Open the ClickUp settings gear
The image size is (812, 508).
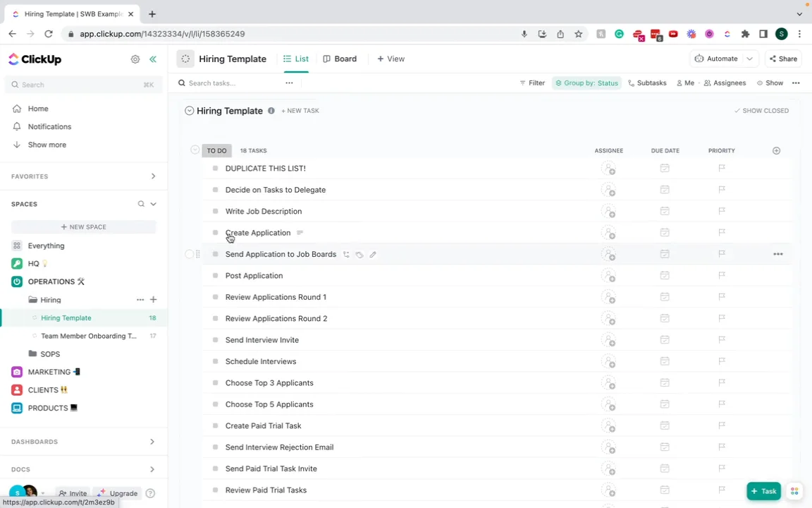(135, 59)
